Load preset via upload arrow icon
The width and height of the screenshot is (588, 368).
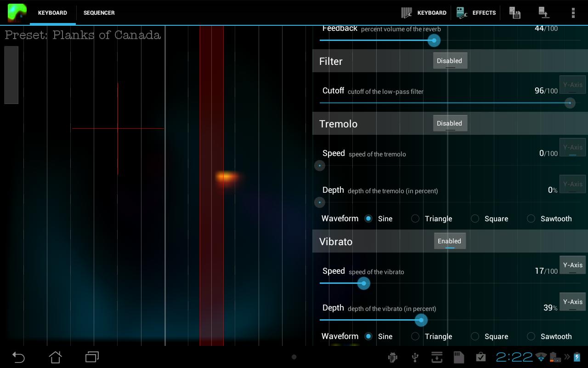544,13
